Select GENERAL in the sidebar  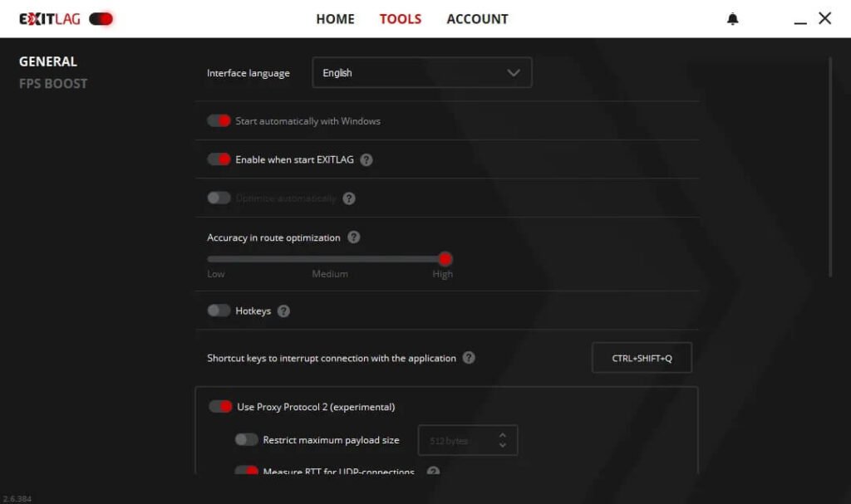click(x=48, y=61)
